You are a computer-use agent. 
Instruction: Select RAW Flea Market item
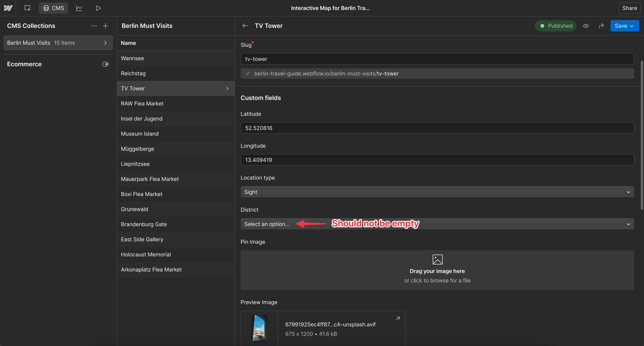(x=176, y=104)
